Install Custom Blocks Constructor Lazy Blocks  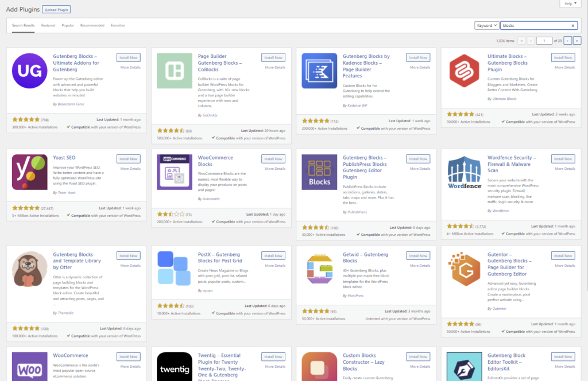coord(418,357)
